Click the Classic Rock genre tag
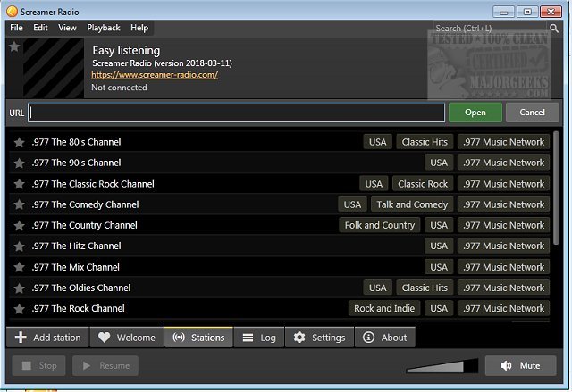The height and width of the screenshot is (392, 572). coord(423,184)
